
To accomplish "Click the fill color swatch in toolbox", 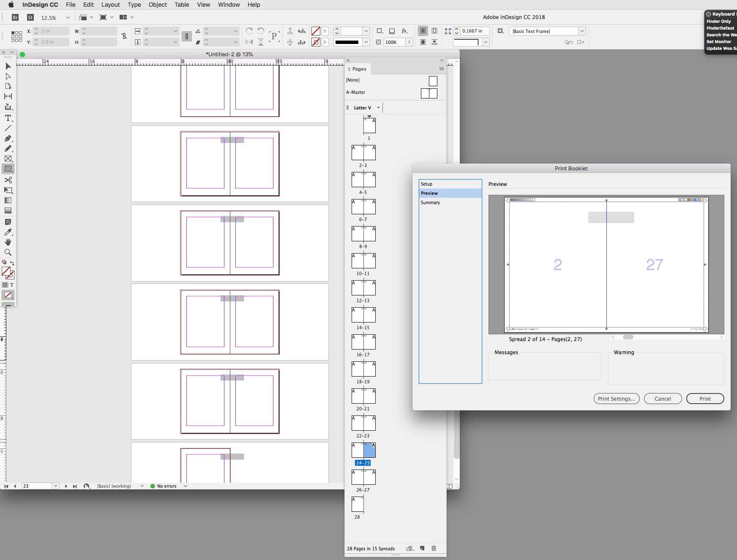I will [x=6, y=271].
